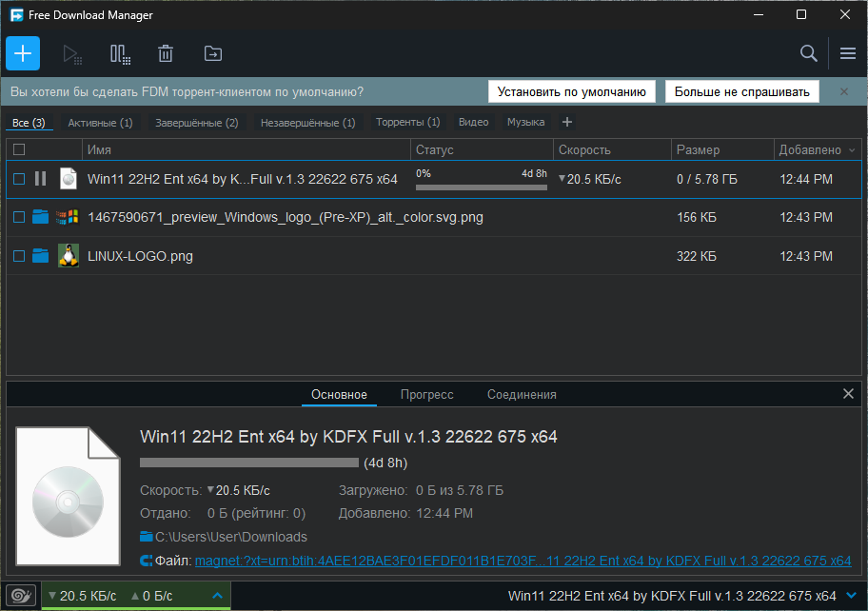
Task: Open the hamburger main menu
Action: [x=847, y=53]
